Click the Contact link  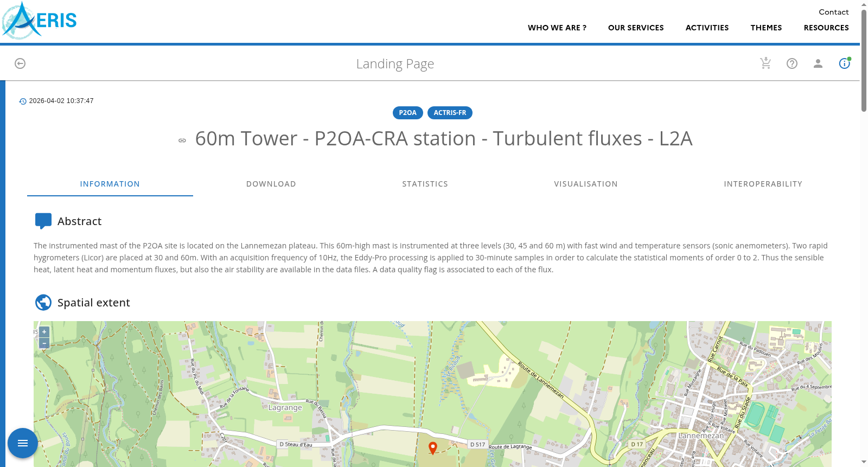(834, 12)
